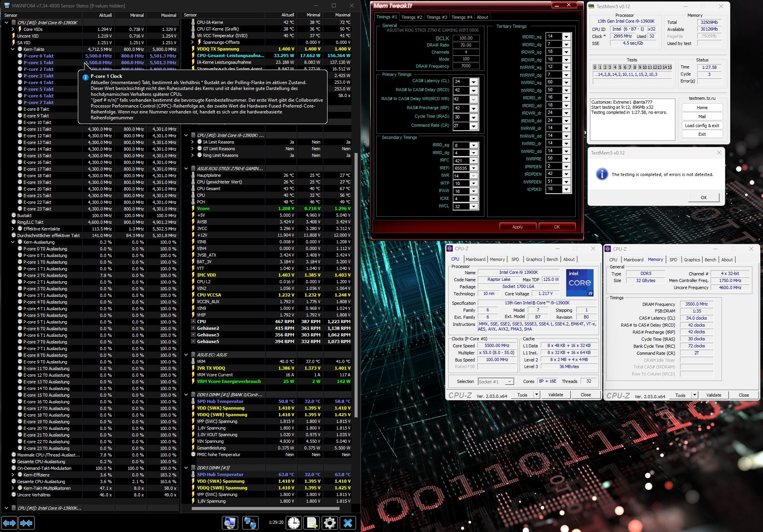The image size is (763, 532).
Task: Click HWiNFO64 title bar app icon
Action: pos(7,5)
